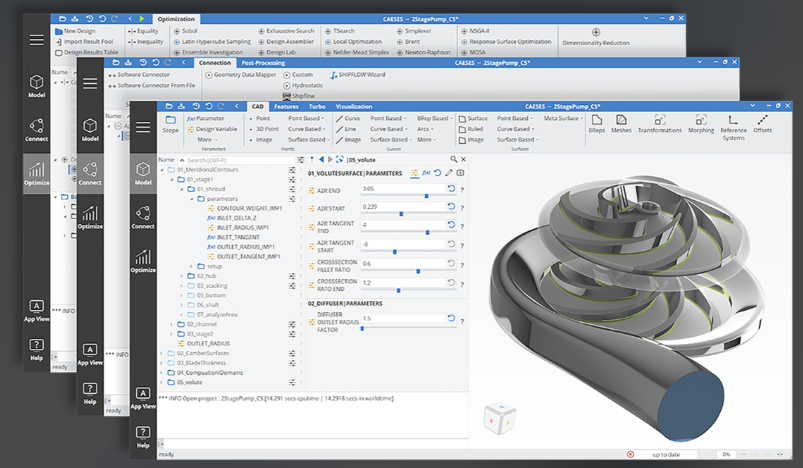Screen dimensions: 803x468
Task: Reset the DIFFUSER OUTLET RADIUS FACTOR value
Action: click(x=451, y=319)
